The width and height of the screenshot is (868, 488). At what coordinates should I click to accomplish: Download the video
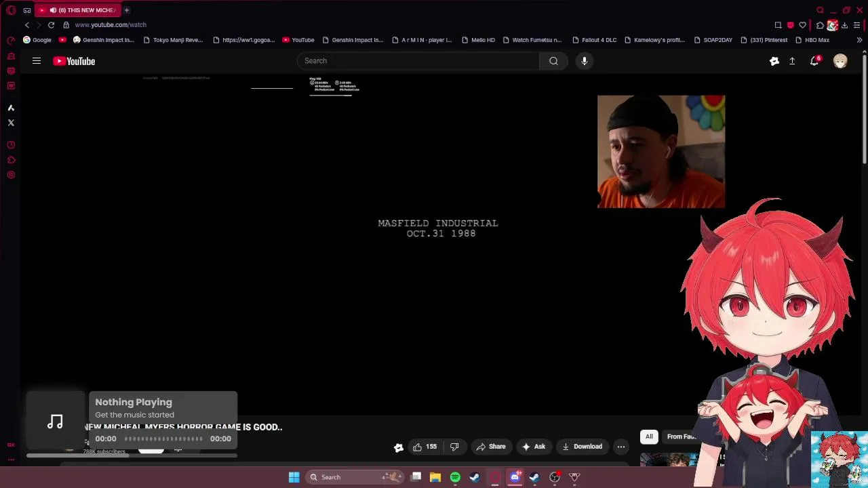pyautogui.click(x=582, y=447)
